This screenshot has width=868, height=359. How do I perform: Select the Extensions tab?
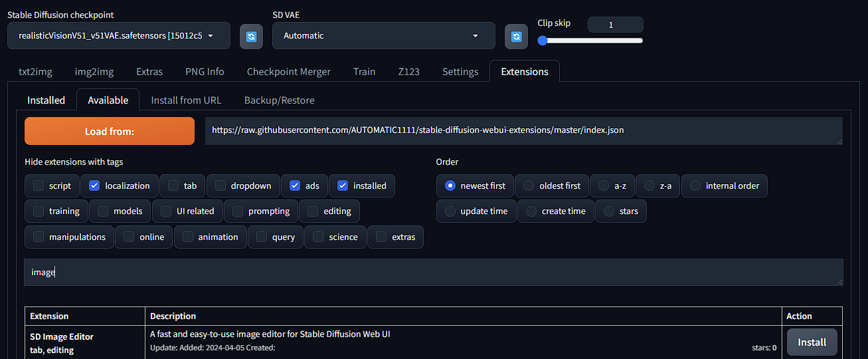(x=525, y=72)
